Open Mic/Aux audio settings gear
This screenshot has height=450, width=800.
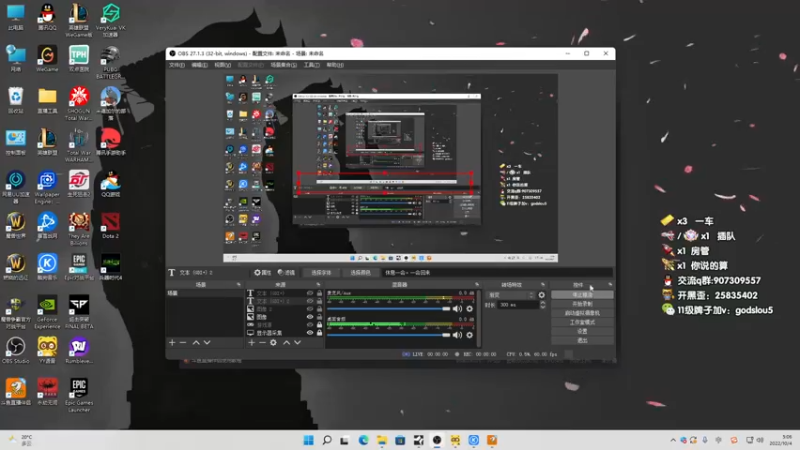(470, 309)
